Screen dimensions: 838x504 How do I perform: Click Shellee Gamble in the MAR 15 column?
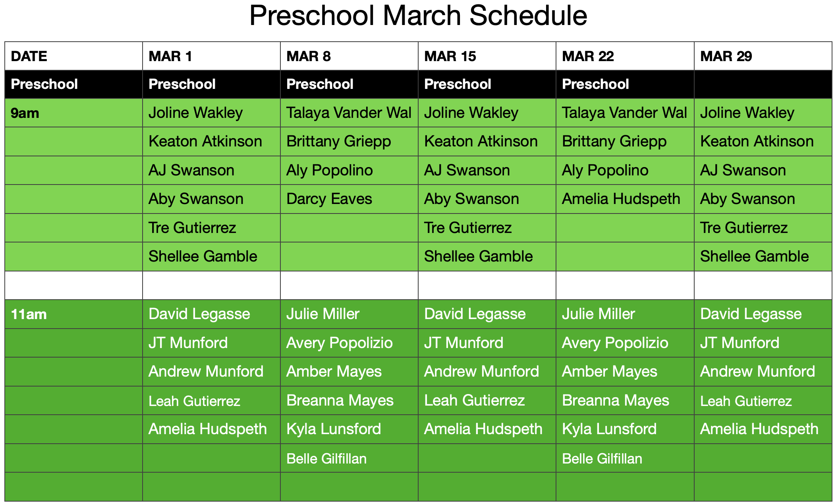(x=478, y=256)
